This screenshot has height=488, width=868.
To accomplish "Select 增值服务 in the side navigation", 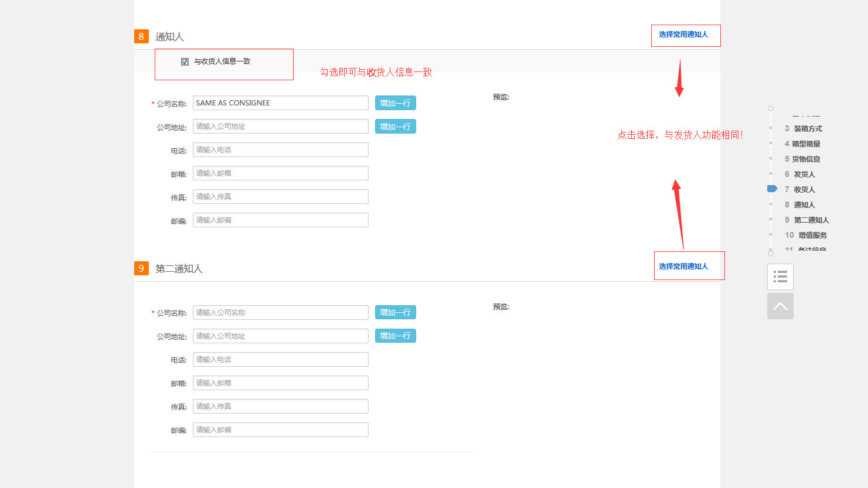I will (x=812, y=236).
